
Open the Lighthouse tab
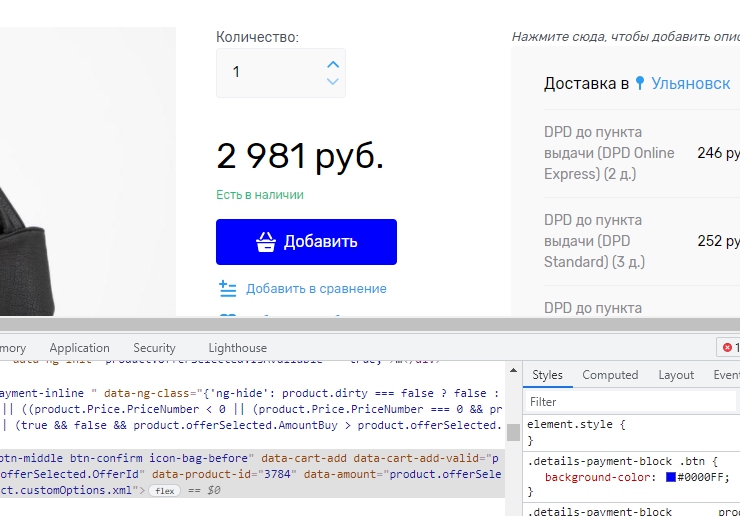[x=237, y=348]
